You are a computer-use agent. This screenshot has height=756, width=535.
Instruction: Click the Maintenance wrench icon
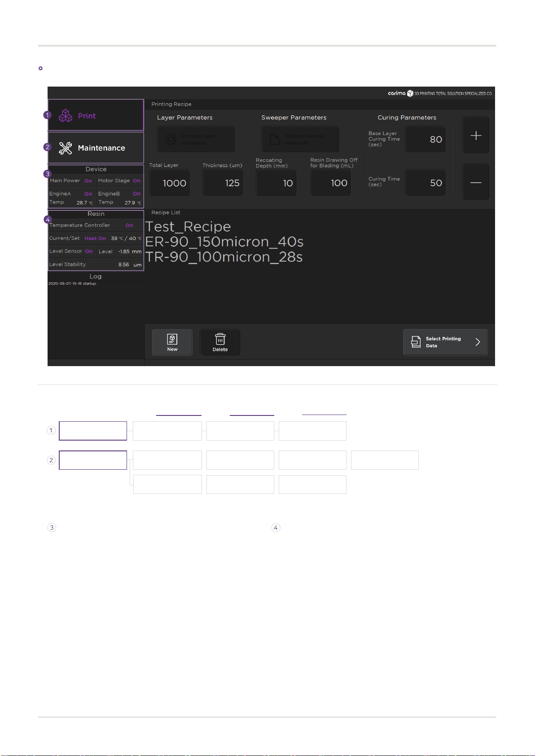coord(66,148)
